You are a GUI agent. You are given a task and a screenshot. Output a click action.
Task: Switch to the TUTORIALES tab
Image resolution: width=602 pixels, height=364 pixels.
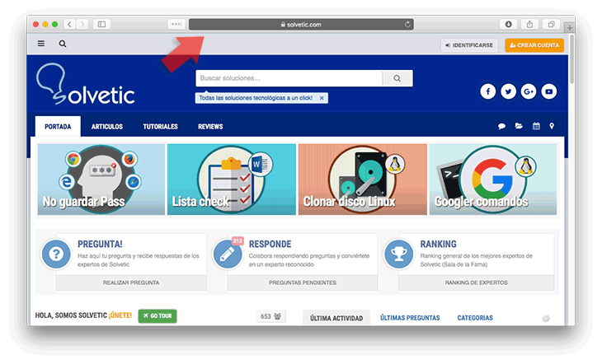pos(161,127)
